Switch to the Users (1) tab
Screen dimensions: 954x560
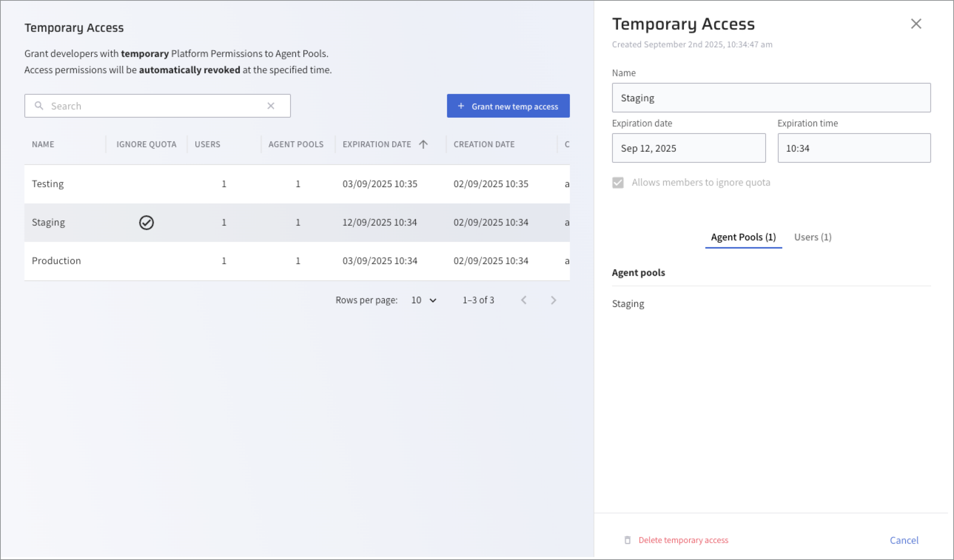tap(812, 237)
